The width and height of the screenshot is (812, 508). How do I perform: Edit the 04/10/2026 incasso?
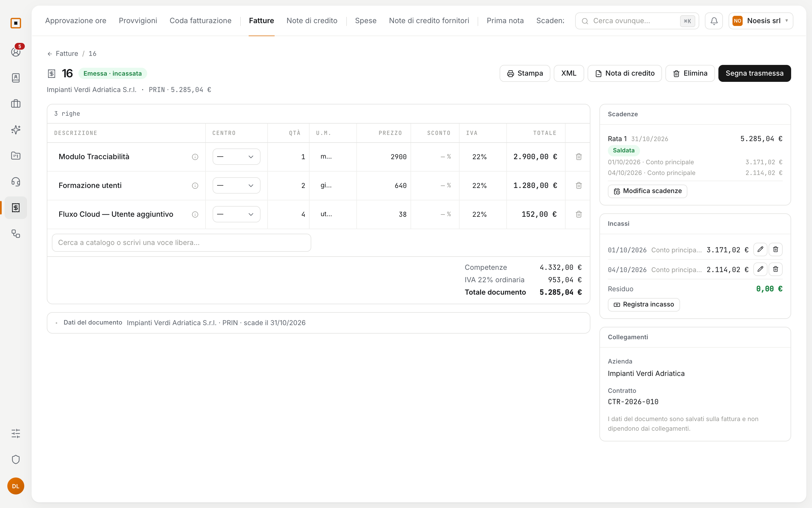(x=760, y=269)
